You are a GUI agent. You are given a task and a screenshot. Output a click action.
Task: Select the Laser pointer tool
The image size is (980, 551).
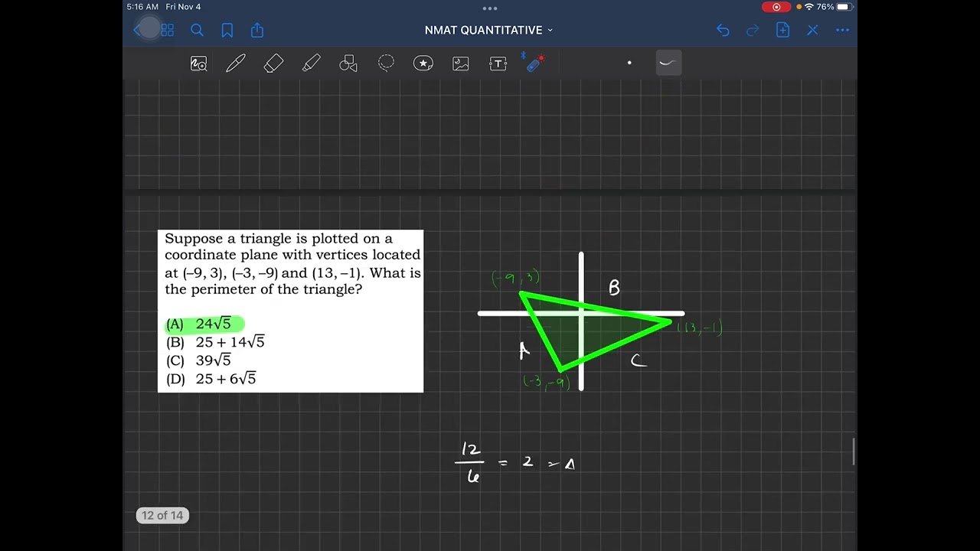[534, 63]
